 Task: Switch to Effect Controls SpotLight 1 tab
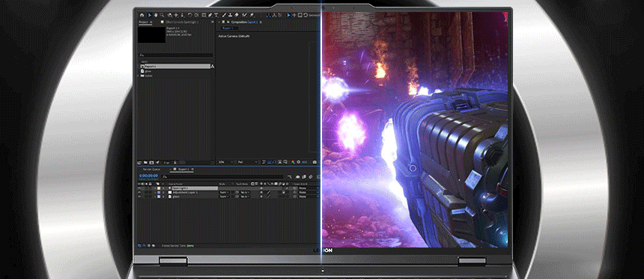[182, 22]
